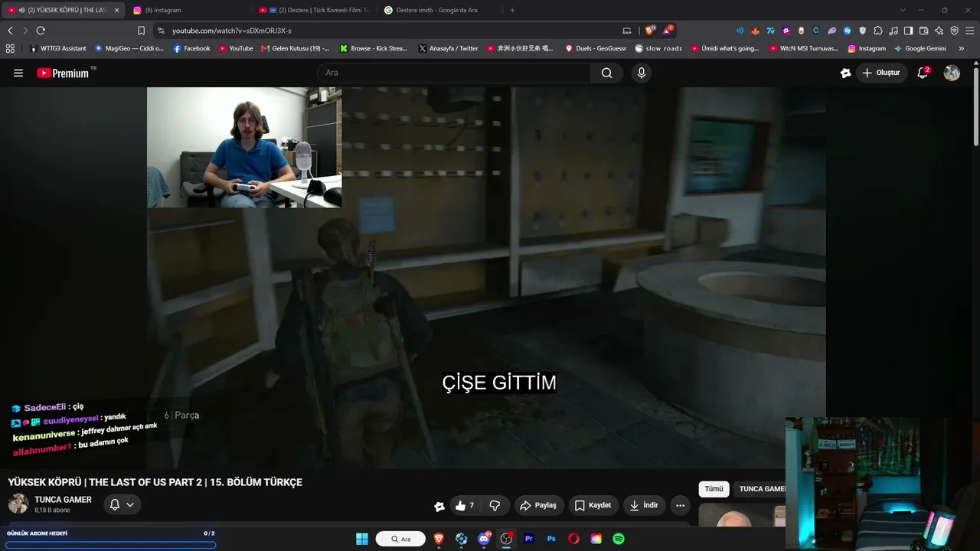Dislike the video with thumbs down

[495, 505]
